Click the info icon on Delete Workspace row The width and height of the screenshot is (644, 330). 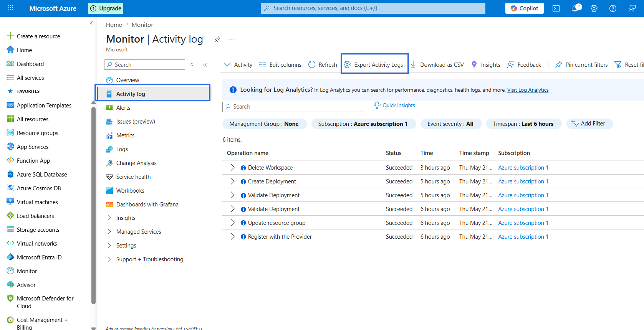(243, 168)
